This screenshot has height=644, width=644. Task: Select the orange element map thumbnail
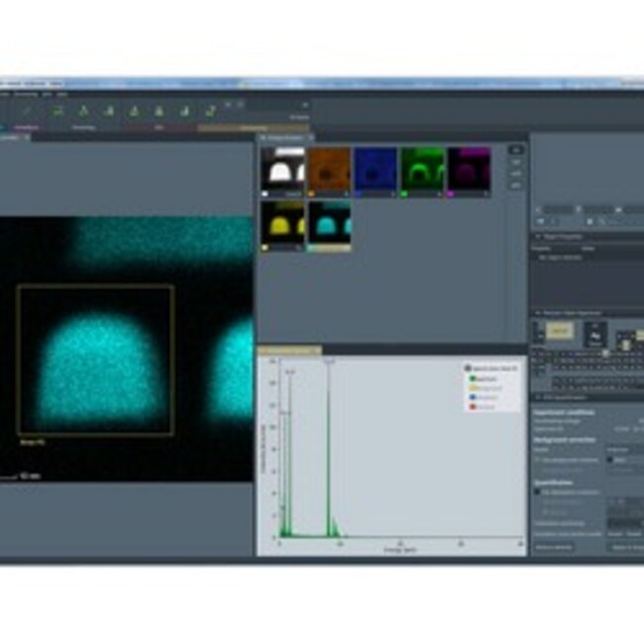(x=328, y=168)
